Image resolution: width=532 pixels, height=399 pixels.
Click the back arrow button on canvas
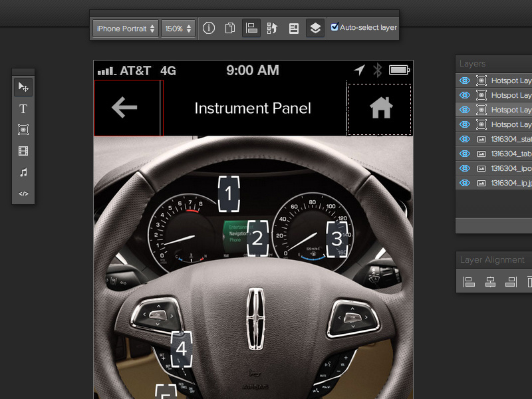[x=125, y=108]
